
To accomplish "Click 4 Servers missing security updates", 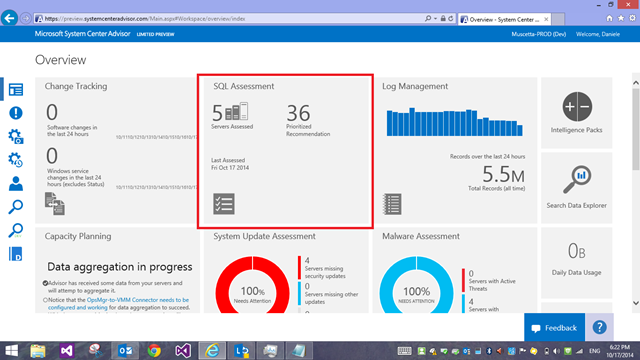I will pyautogui.click(x=325, y=268).
